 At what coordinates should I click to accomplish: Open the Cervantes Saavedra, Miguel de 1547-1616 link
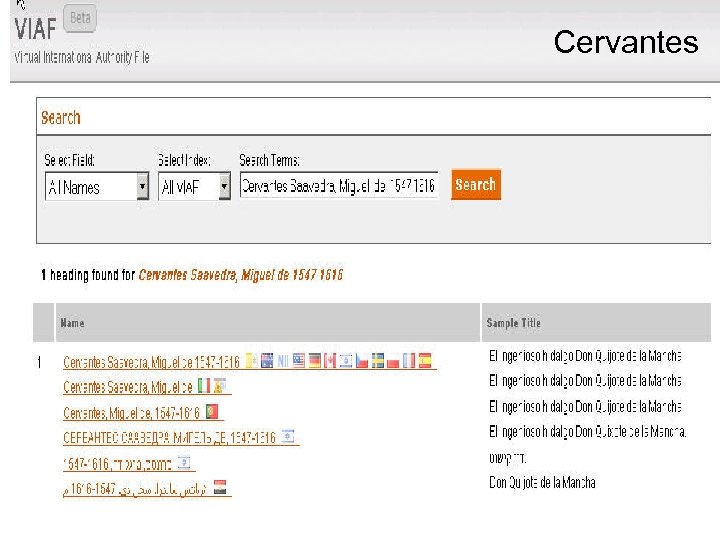[x=152, y=362]
